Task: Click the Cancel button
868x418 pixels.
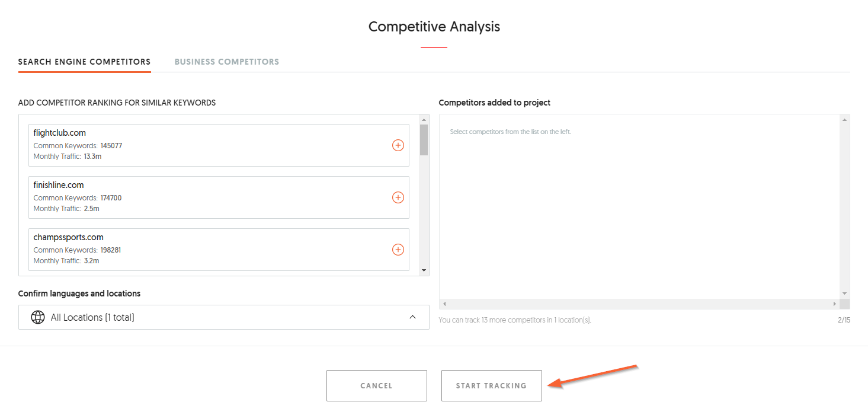Action: [377, 385]
